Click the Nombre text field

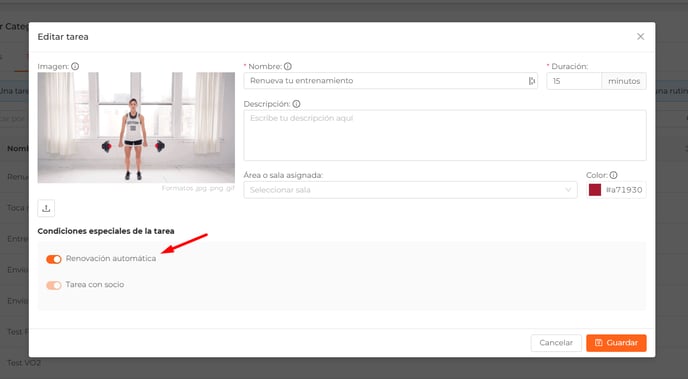pos(391,81)
